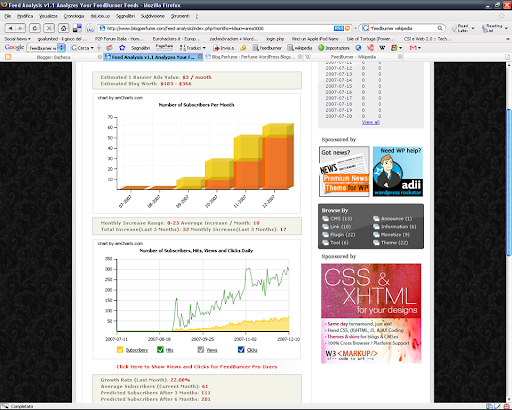Viewport: 512px width, 410px height.
Task: Click the CSS & XHTML W3 Markup ad
Action: [371, 313]
